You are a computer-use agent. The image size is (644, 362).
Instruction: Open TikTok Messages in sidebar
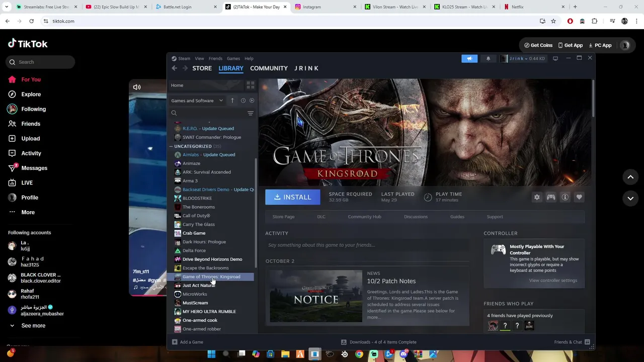28,168
